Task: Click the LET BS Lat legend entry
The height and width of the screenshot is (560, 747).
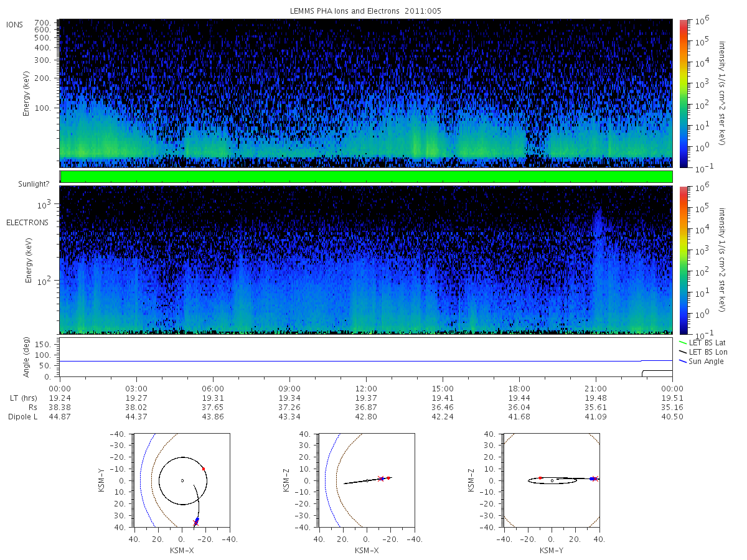Action: coord(702,343)
